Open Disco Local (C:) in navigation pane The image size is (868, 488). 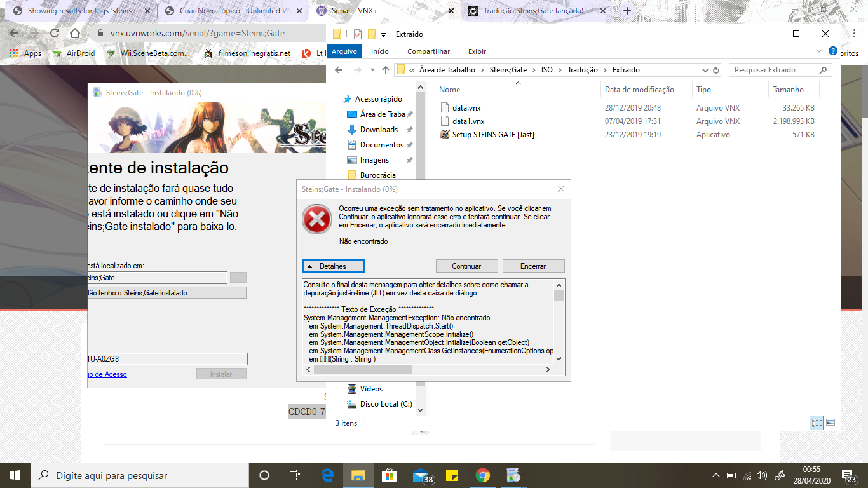(x=386, y=404)
